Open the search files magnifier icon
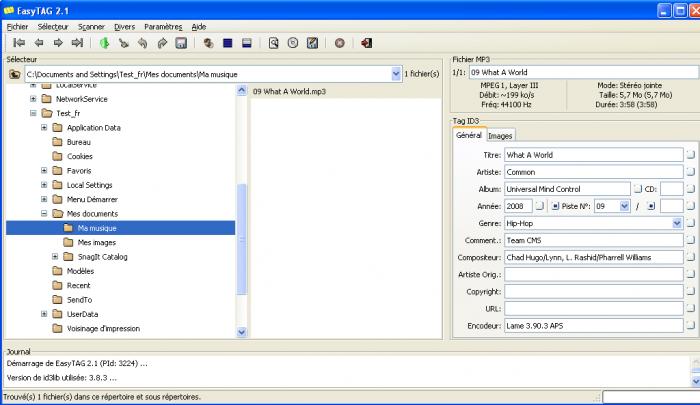The width and height of the screenshot is (700, 405). click(274, 43)
